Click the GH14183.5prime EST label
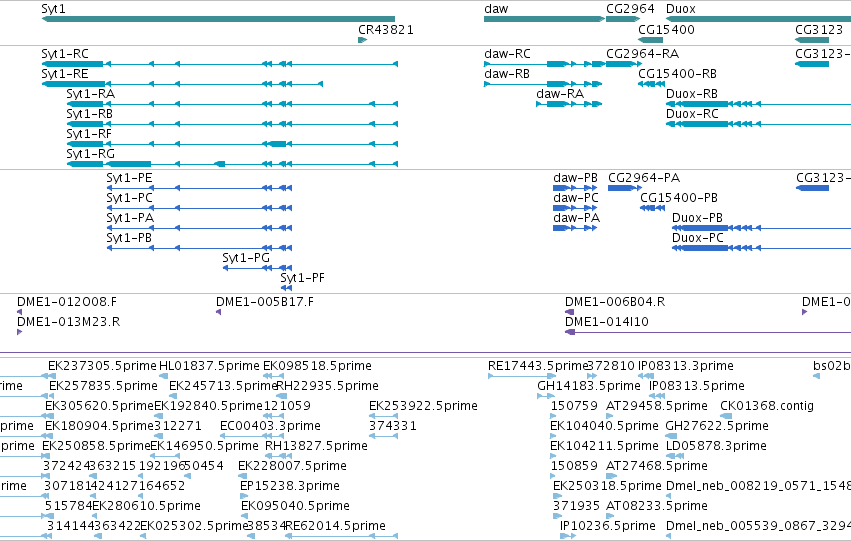The height and width of the screenshot is (541, 851). coord(589,386)
